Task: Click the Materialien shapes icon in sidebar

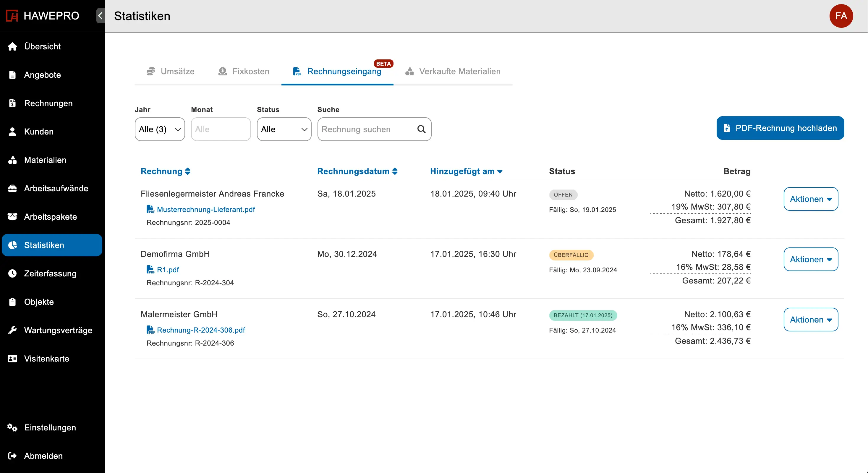Action: tap(12, 160)
